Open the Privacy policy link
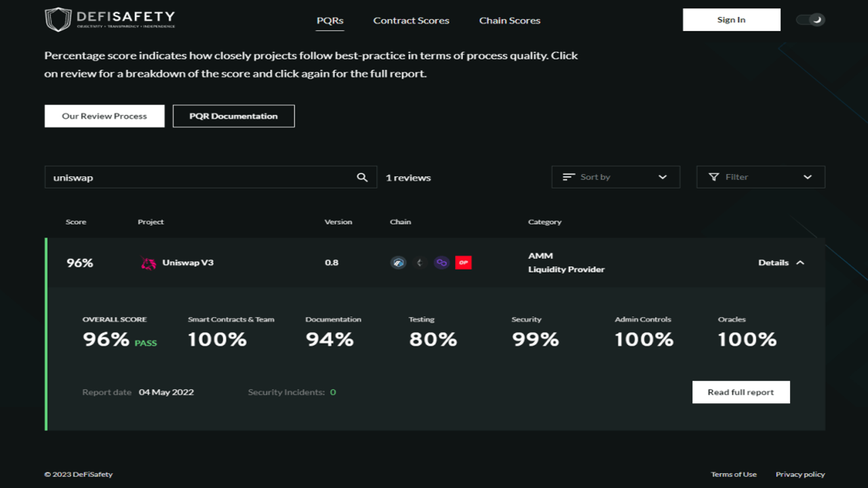Screen dimensions: 868x488 (800, 474)
